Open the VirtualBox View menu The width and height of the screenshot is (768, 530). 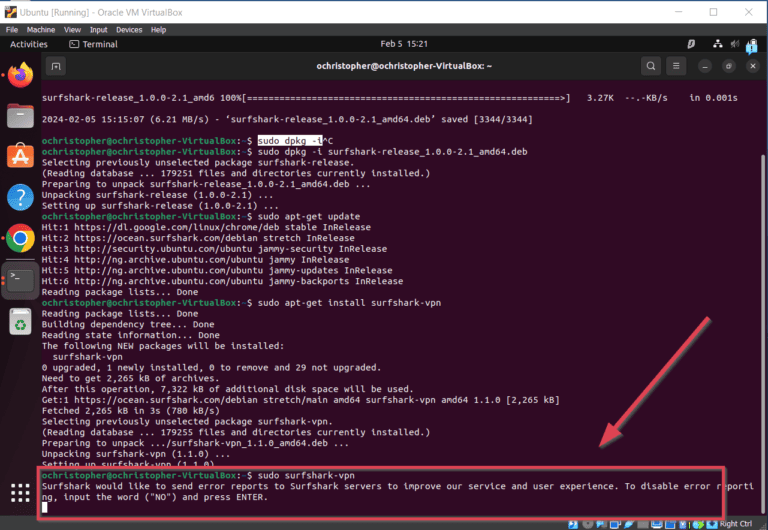73,30
